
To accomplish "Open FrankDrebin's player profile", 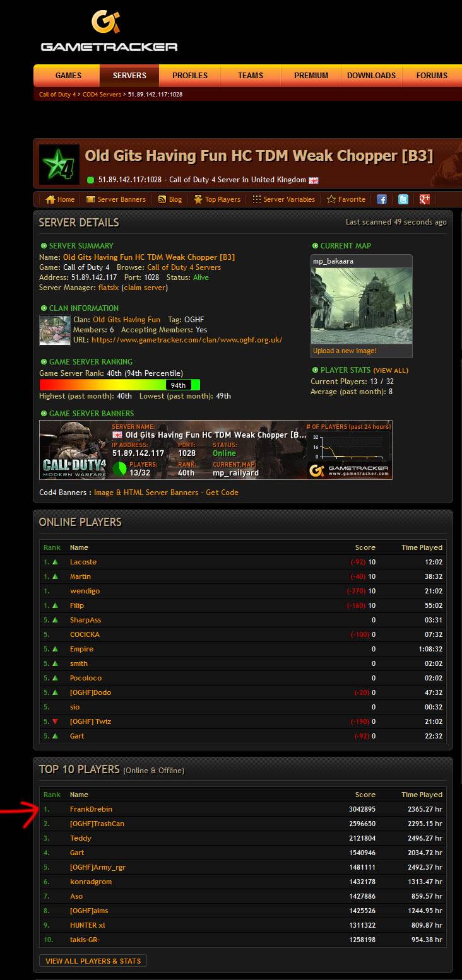I will tap(91, 809).
